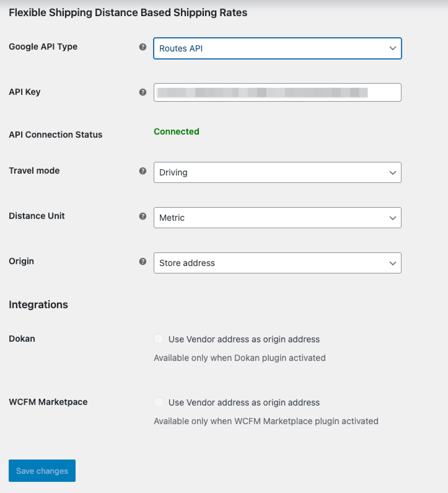Click the Flexible Shipping Distance page title
Screen dimensions: 448x493
click(x=128, y=12)
